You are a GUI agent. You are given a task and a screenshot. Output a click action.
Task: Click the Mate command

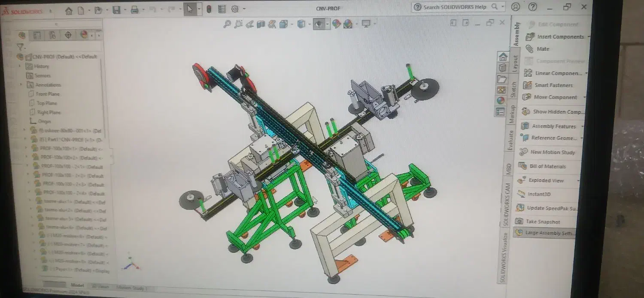point(538,49)
